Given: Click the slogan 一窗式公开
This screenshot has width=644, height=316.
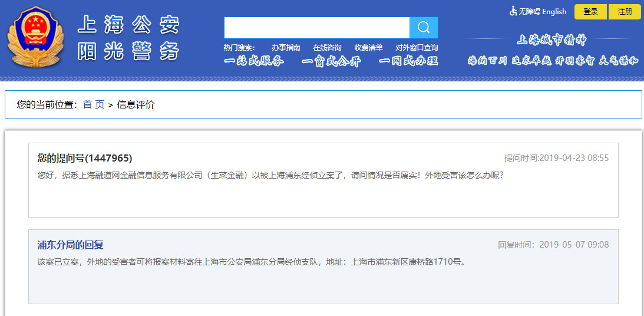Looking at the screenshot, I should [331, 61].
